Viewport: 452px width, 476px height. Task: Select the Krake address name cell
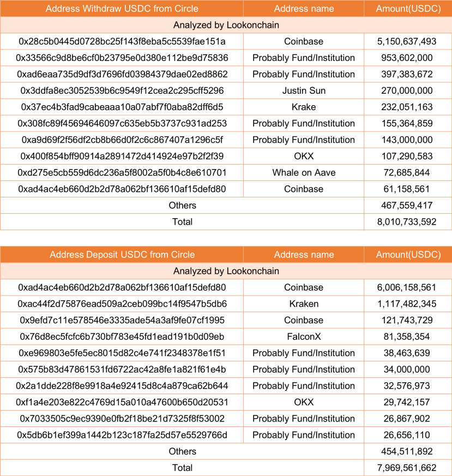304,107
